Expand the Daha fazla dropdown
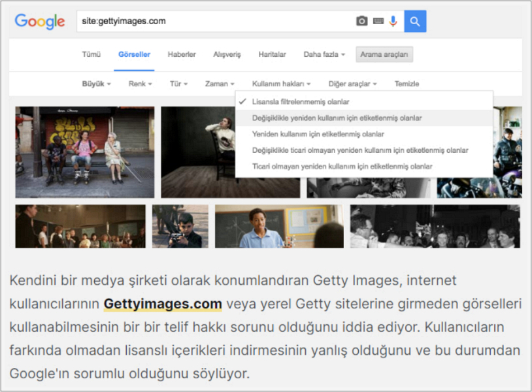 (324, 54)
